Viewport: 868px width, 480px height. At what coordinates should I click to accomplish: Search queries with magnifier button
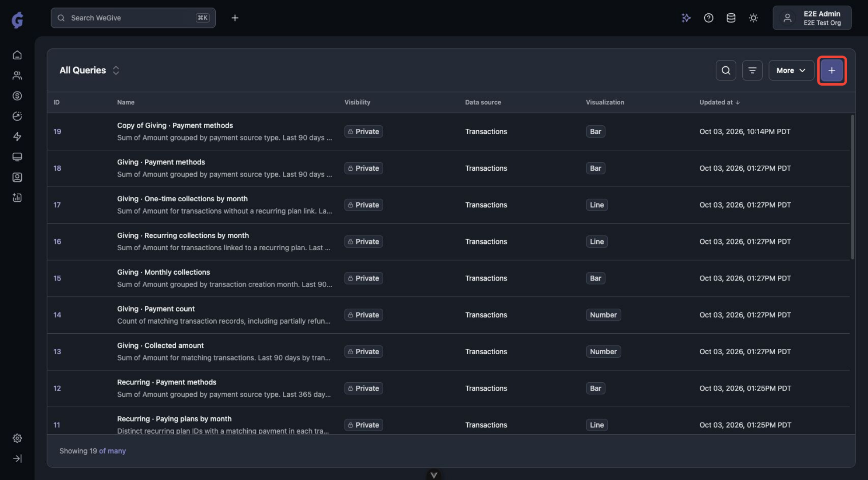[726, 70]
